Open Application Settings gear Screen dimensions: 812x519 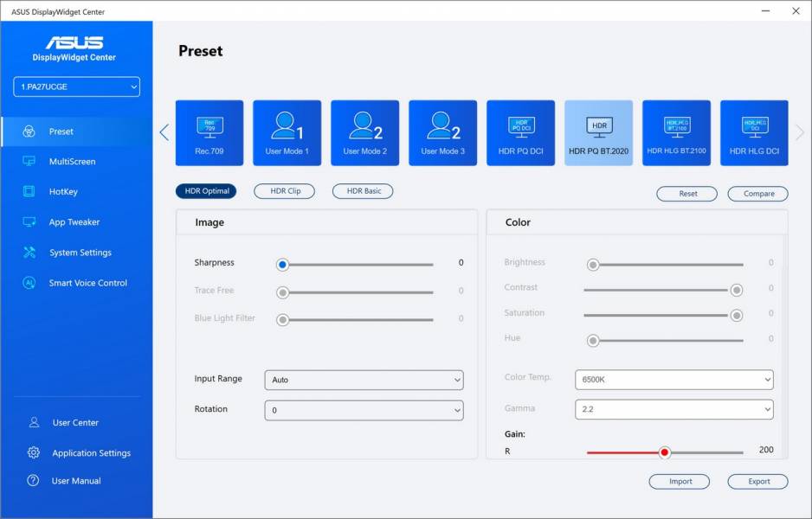pos(34,453)
